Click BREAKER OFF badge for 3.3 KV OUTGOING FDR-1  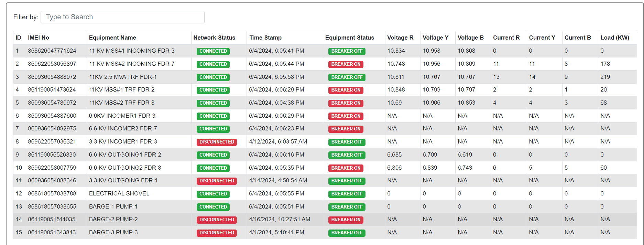click(x=347, y=181)
